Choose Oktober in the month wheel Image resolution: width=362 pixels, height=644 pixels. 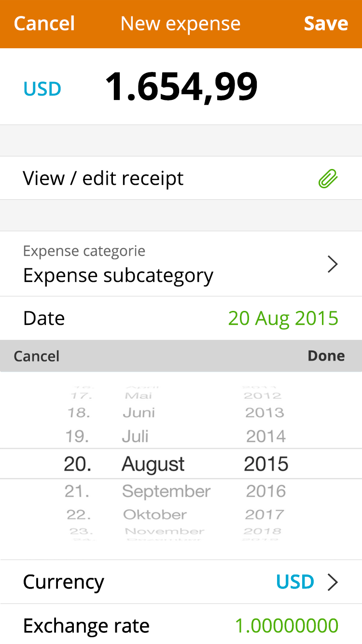coord(155,515)
